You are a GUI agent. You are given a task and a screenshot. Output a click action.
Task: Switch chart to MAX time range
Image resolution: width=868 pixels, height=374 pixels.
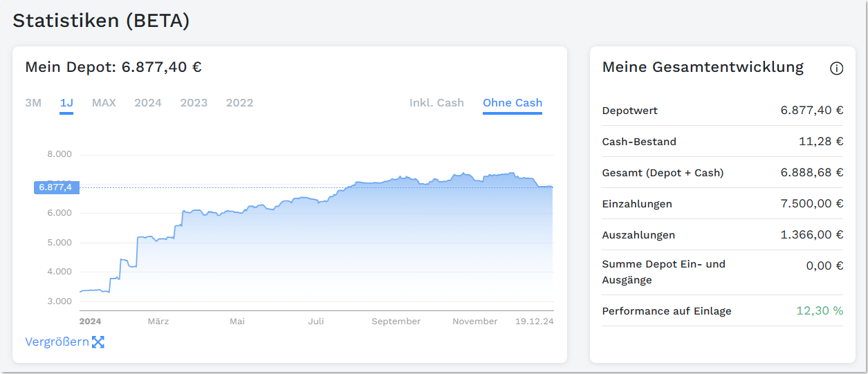click(104, 103)
